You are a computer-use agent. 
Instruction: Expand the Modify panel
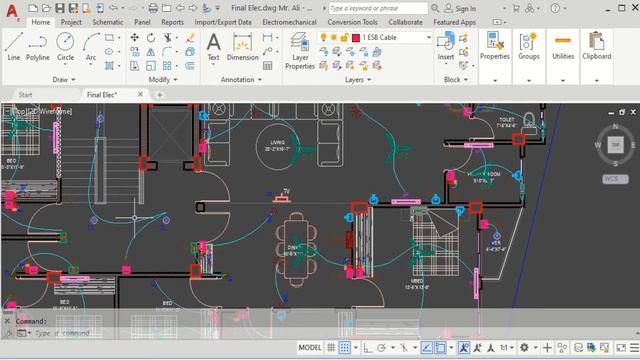click(163, 80)
